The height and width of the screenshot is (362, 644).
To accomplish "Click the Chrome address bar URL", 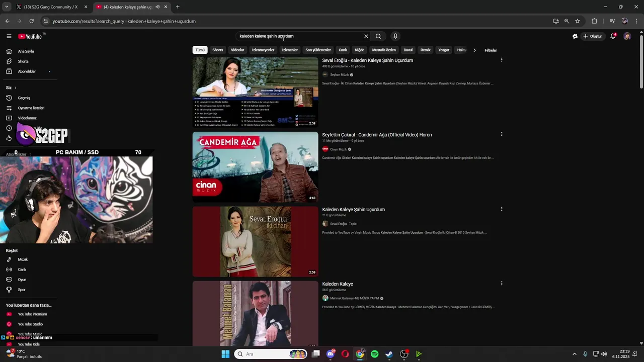I will pyautogui.click(x=124, y=21).
